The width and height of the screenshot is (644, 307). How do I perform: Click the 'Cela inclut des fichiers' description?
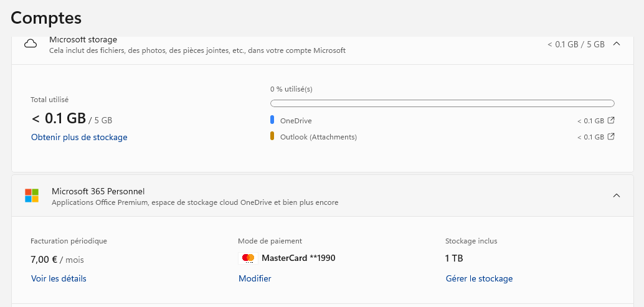click(x=197, y=51)
